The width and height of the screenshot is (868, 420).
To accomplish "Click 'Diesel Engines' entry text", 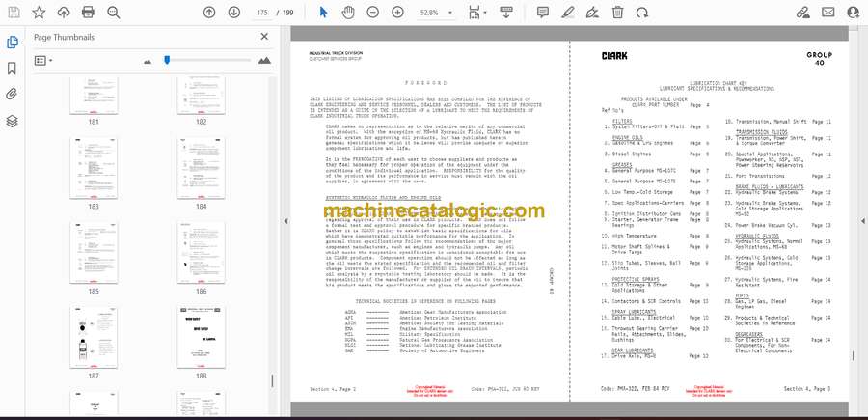I will (x=631, y=154).
